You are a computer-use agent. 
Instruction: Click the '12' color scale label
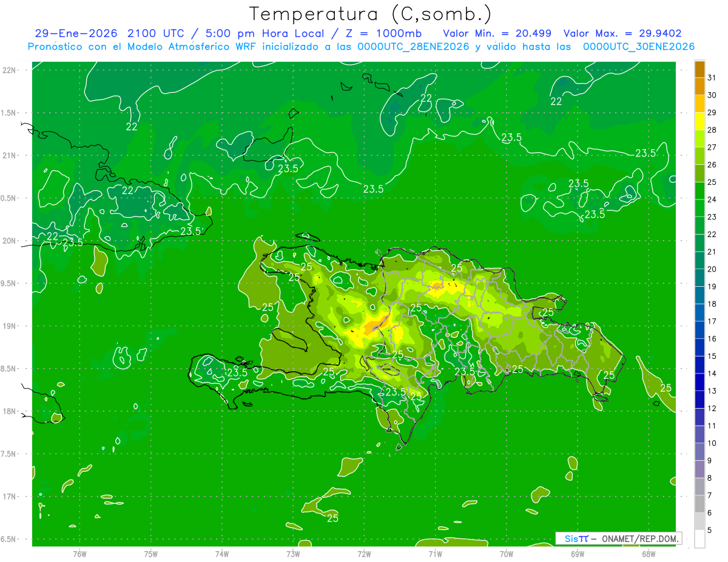pyautogui.click(x=712, y=409)
